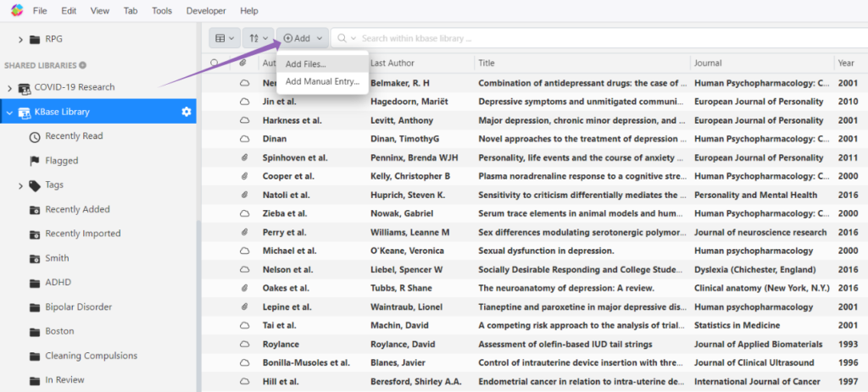Open the Developer menu
Screen dimensions: 868x392
(206, 11)
